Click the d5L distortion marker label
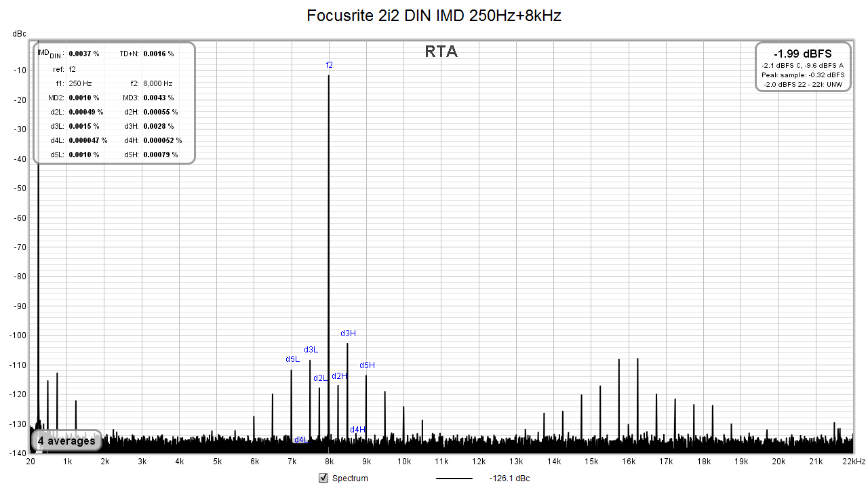The image size is (868, 488). pyautogui.click(x=292, y=359)
